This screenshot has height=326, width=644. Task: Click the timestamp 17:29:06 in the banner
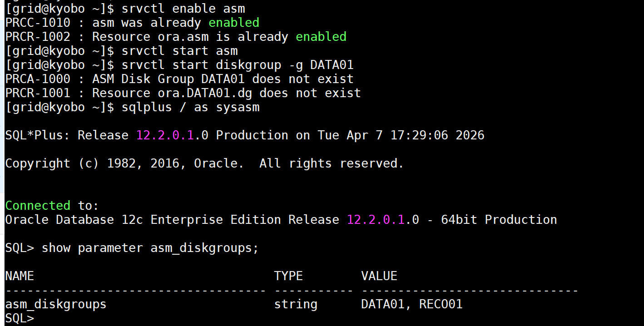(x=419, y=135)
